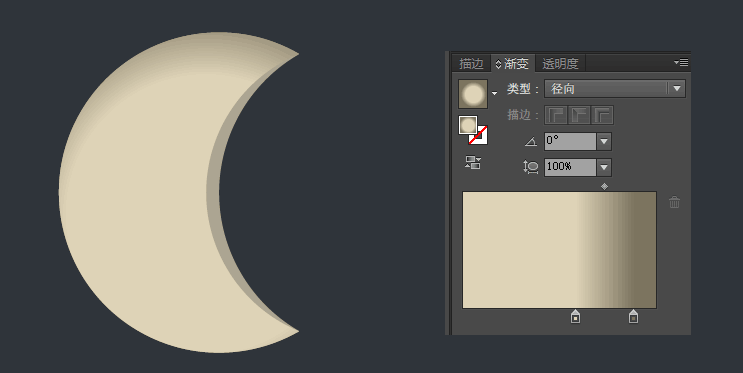The height and width of the screenshot is (373, 743).
Task: Open the 类型 dropdown showing 径向
Action: [615, 89]
